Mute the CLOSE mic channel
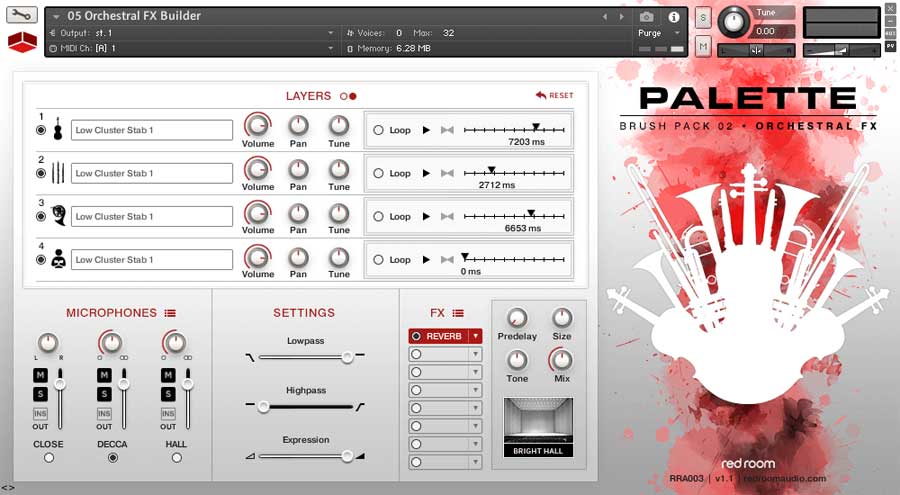Viewport: 900px width, 495px height. pyautogui.click(x=40, y=376)
